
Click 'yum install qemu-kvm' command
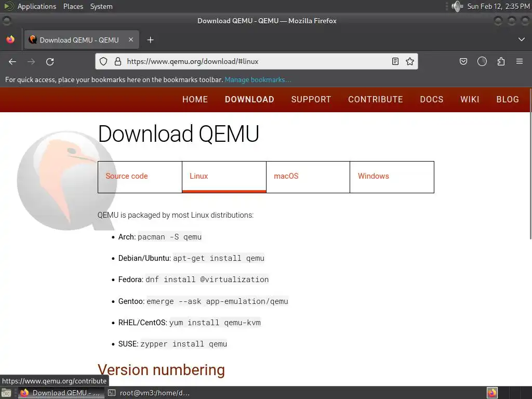point(215,323)
